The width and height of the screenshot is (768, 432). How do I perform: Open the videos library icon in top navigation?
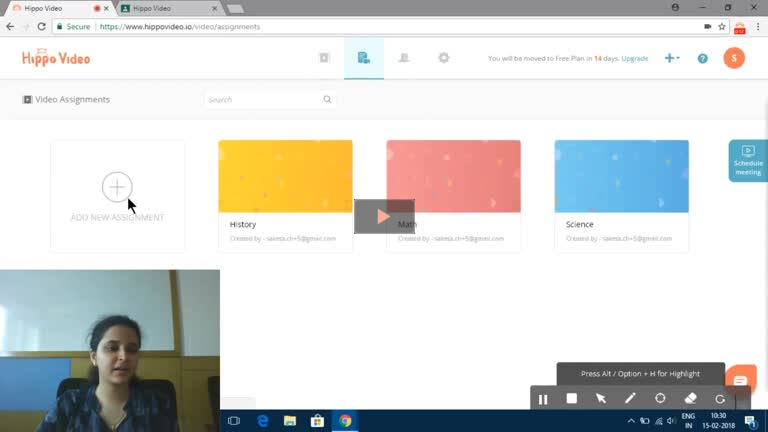(x=324, y=58)
